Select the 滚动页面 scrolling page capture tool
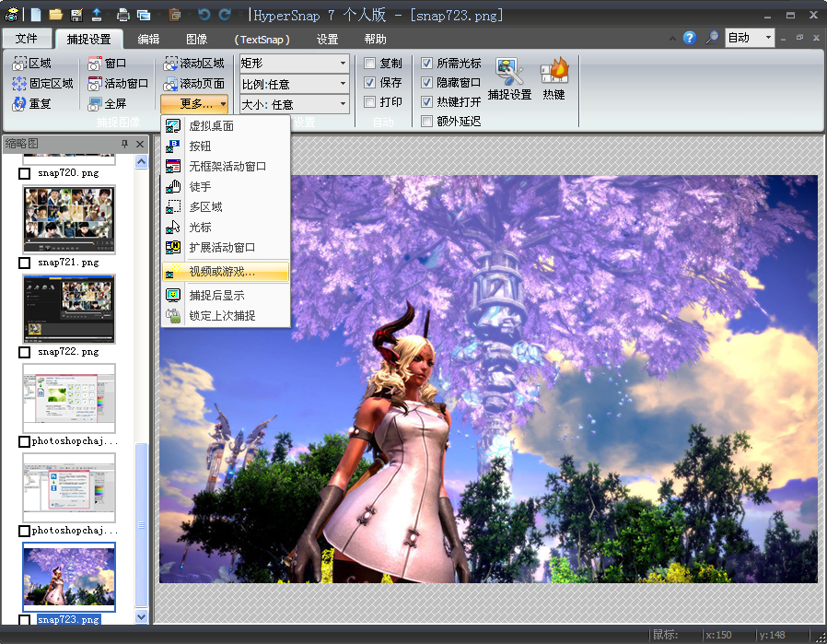 (193, 84)
